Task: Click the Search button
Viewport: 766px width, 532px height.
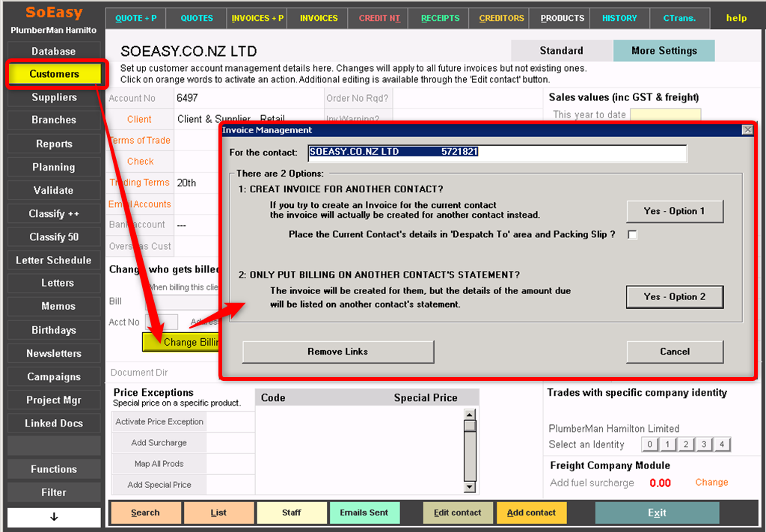Action: coord(146,513)
